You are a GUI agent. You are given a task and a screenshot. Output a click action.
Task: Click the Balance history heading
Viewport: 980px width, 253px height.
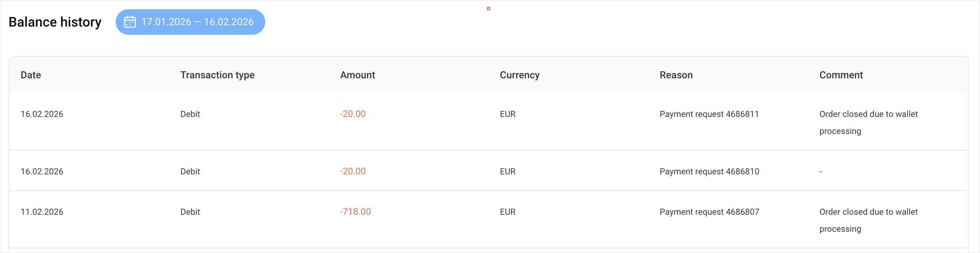(x=55, y=22)
